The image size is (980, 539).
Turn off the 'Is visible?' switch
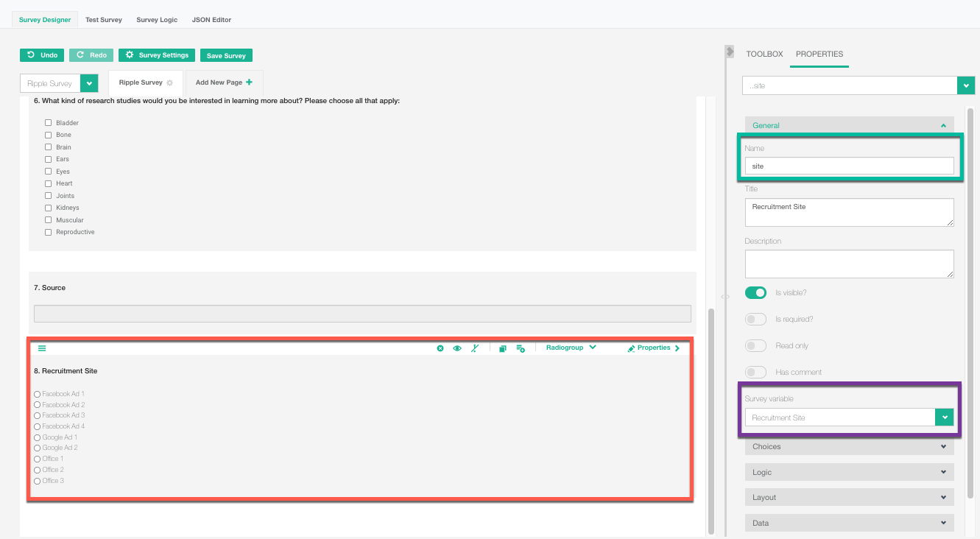[x=755, y=293]
